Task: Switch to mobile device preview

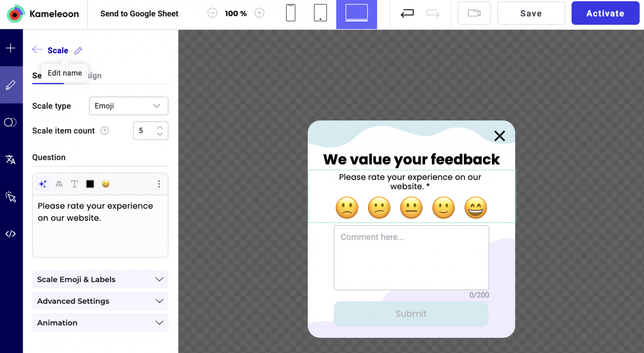Action: point(291,13)
